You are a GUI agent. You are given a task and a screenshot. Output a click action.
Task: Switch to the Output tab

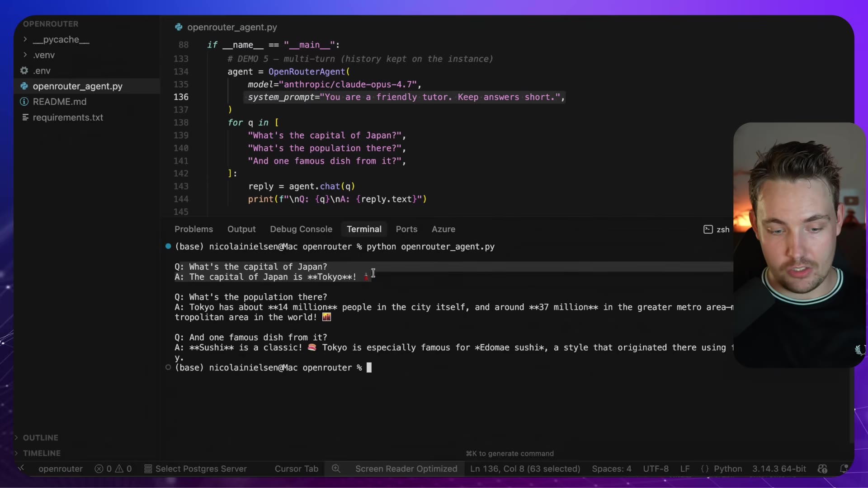click(x=241, y=229)
